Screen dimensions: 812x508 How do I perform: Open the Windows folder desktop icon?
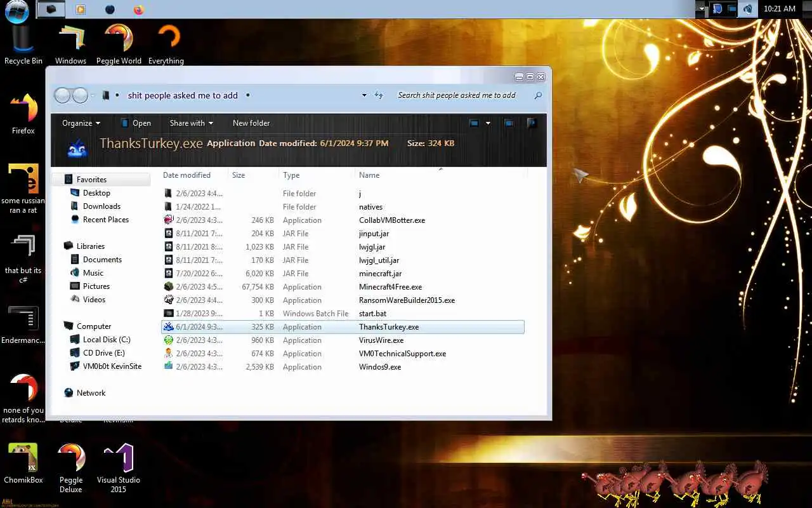70,44
